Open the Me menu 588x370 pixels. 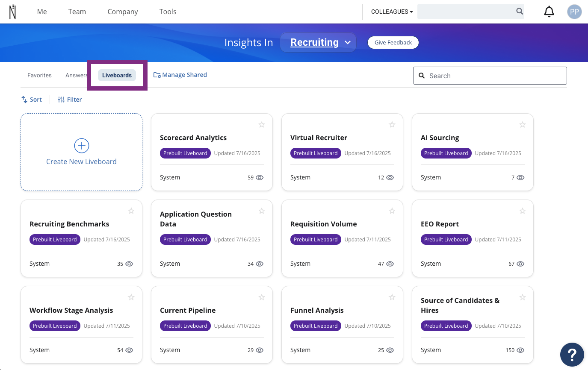42,12
